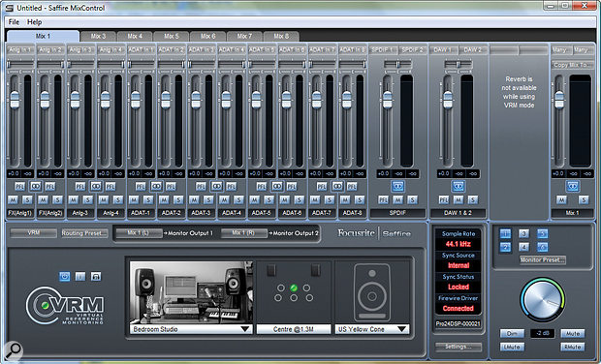Enable PFL on the ADAT-4 channel

pos(231,187)
